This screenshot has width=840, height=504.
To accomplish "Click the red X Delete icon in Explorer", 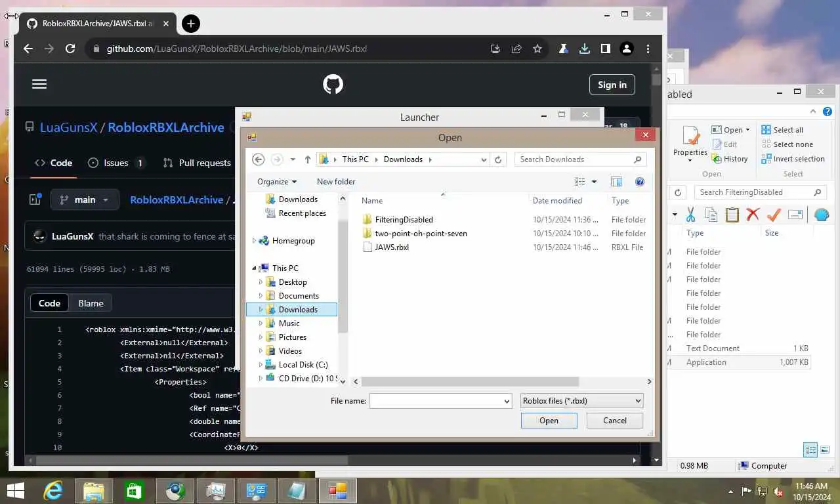I will click(753, 215).
